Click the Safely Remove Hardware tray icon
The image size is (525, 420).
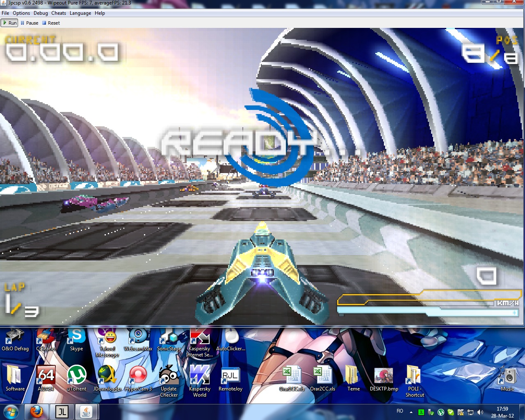coord(431,412)
